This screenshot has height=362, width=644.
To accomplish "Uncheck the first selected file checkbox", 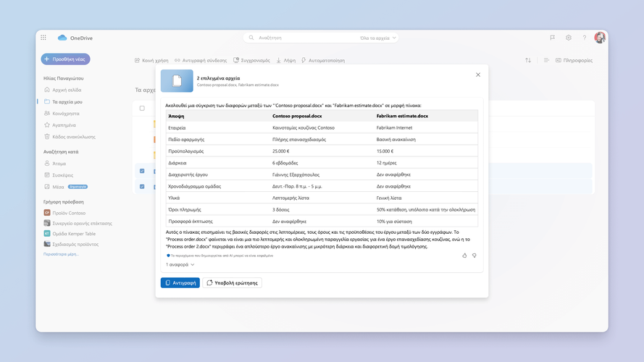I will [x=142, y=171].
